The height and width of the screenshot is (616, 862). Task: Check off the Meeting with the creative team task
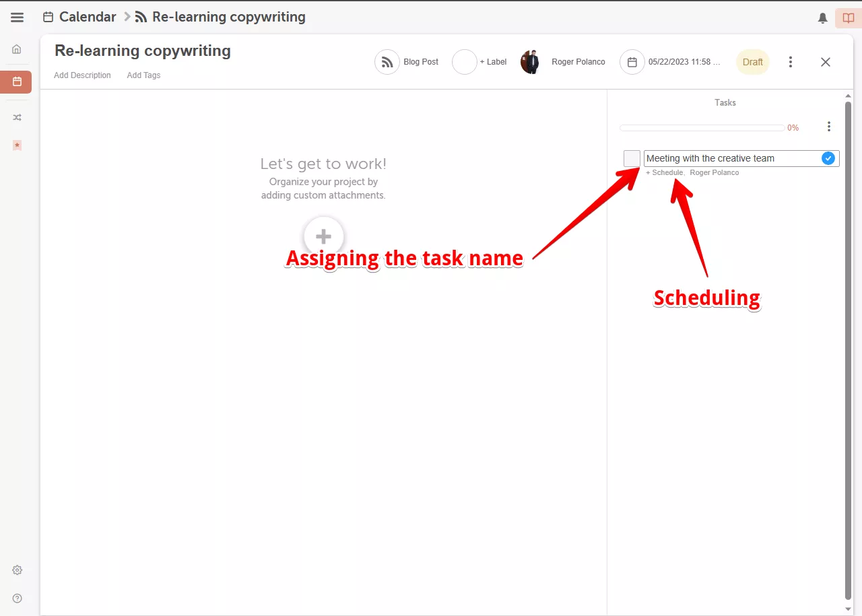(632, 159)
